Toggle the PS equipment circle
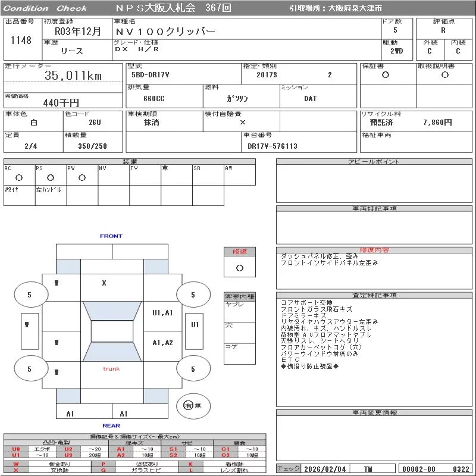476x476 pixels. click(x=51, y=177)
